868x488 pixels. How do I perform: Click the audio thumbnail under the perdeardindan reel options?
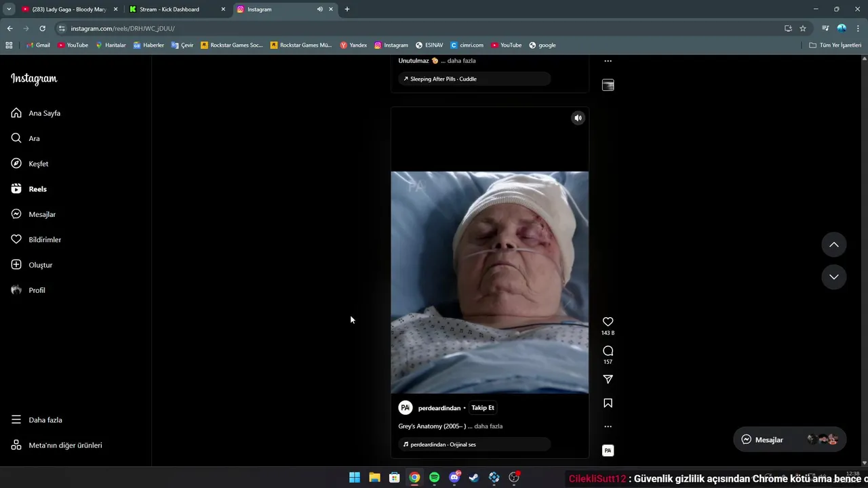[608, 451]
